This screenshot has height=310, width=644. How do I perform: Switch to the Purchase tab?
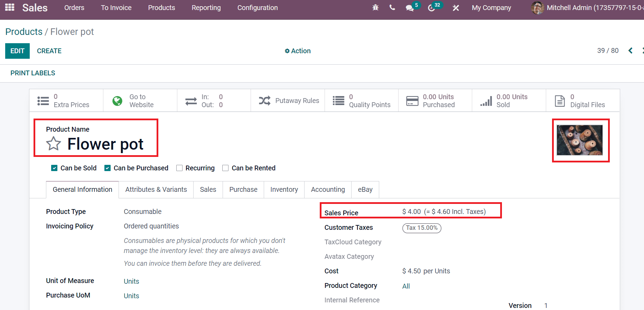243,189
